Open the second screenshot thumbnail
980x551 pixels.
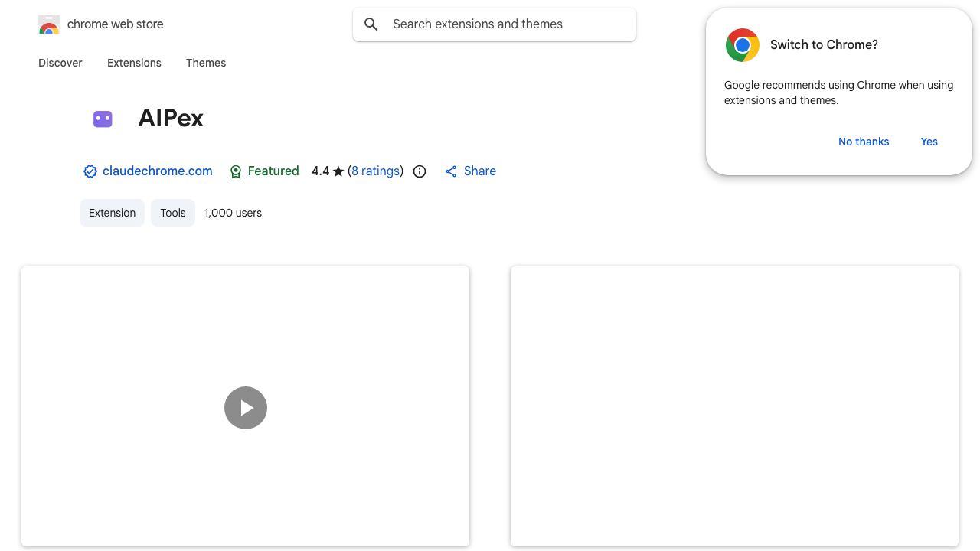pos(734,406)
